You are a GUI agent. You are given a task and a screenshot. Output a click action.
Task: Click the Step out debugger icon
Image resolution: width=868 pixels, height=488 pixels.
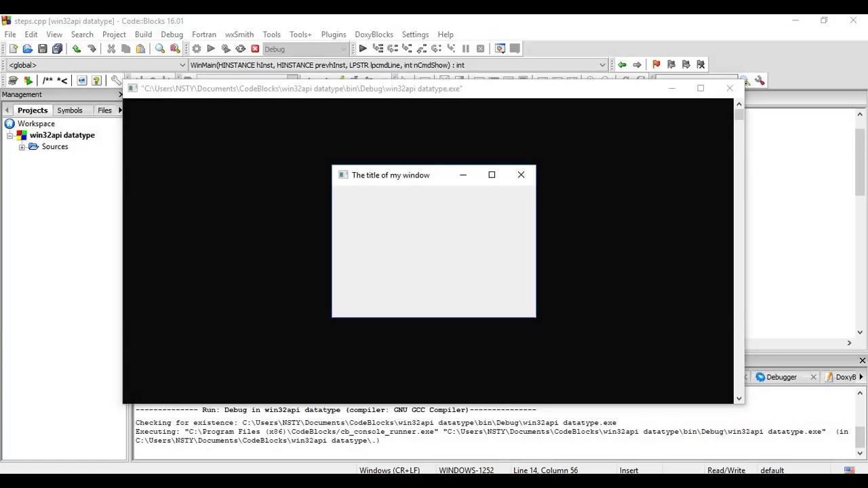422,49
